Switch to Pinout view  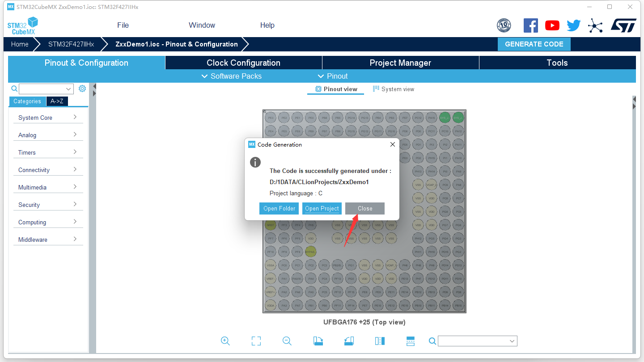(x=336, y=89)
